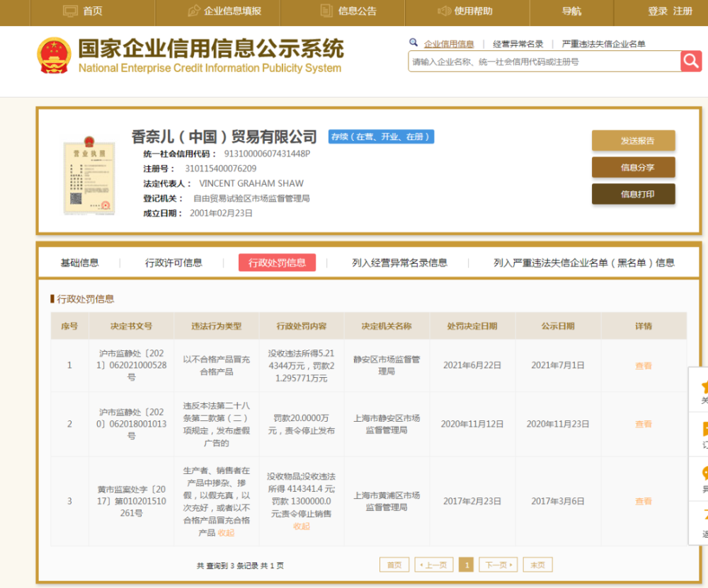708x588 pixels.
Task: Click the 末页 pagination button
Action: point(538,565)
